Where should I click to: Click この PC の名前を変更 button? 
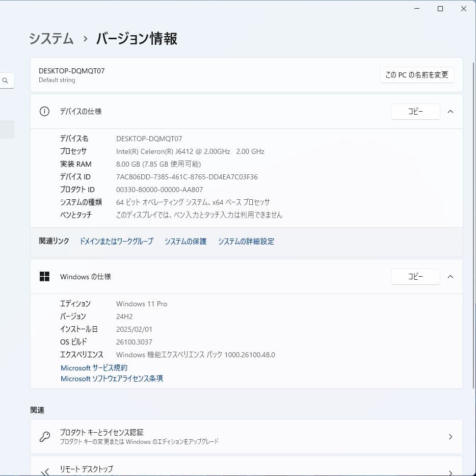(417, 74)
